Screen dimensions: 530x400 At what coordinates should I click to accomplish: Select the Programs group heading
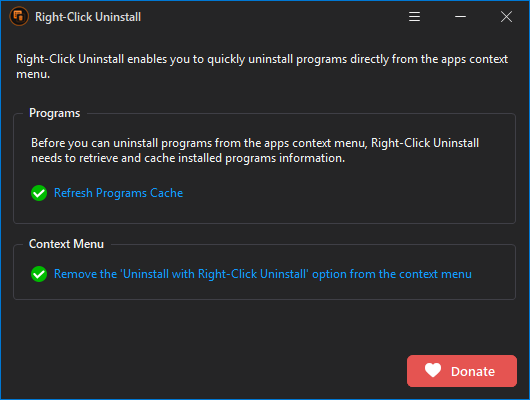click(x=54, y=113)
